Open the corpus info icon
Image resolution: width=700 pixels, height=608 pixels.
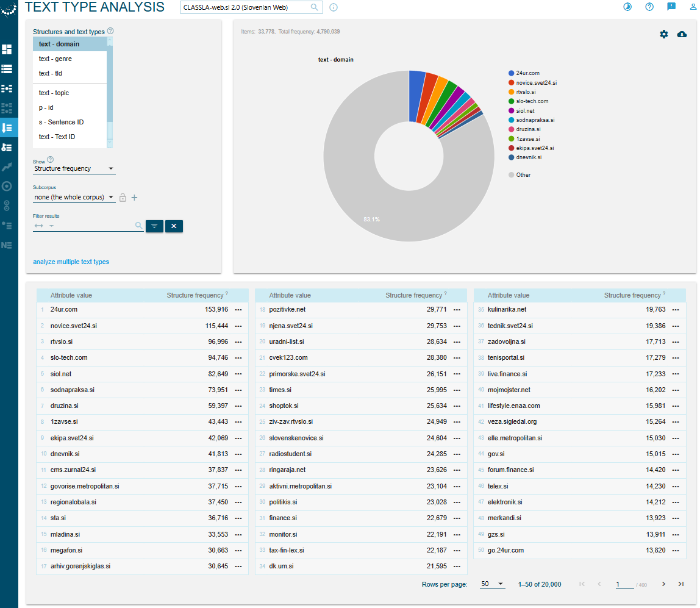[x=334, y=7]
